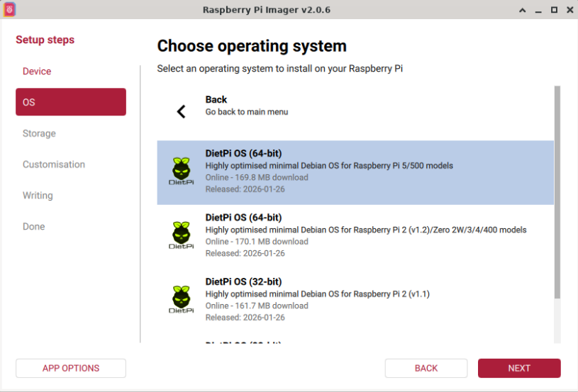Click the 'Setup steps' sidebar heading

click(x=45, y=40)
